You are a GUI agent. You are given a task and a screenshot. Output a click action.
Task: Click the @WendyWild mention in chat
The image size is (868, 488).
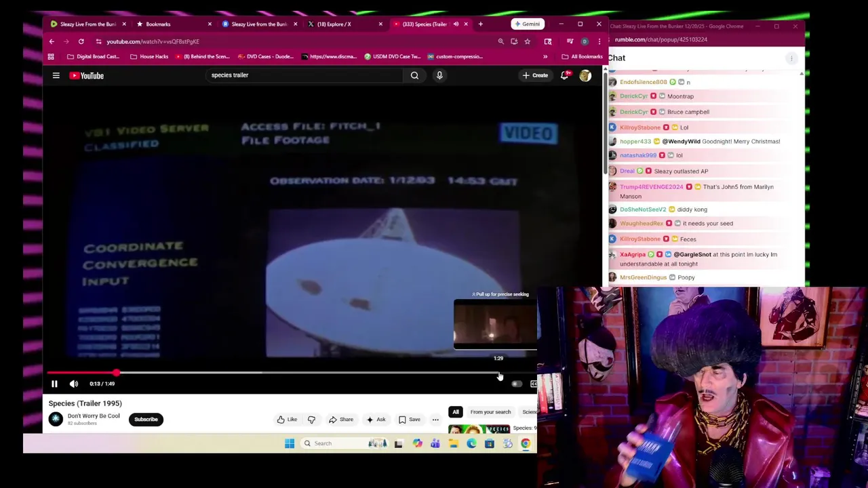pyautogui.click(x=681, y=142)
